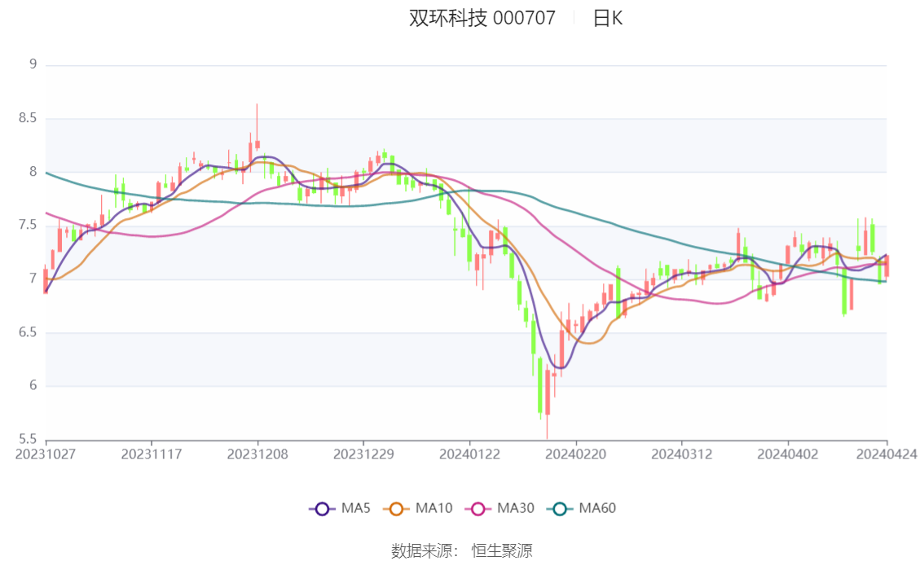Click the 20240122 date axis label
The width and height of the screenshot is (924, 561).
469,454
